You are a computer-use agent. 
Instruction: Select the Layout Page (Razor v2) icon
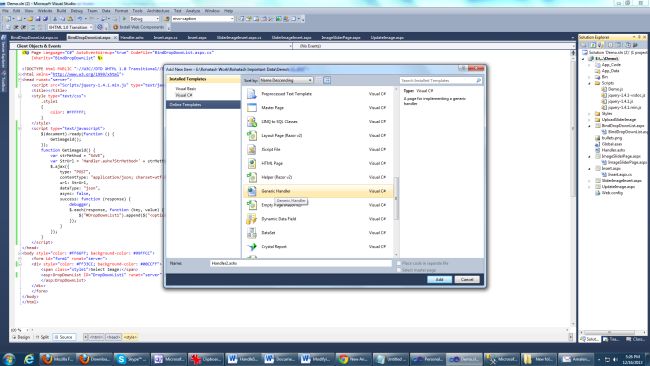point(252,136)
